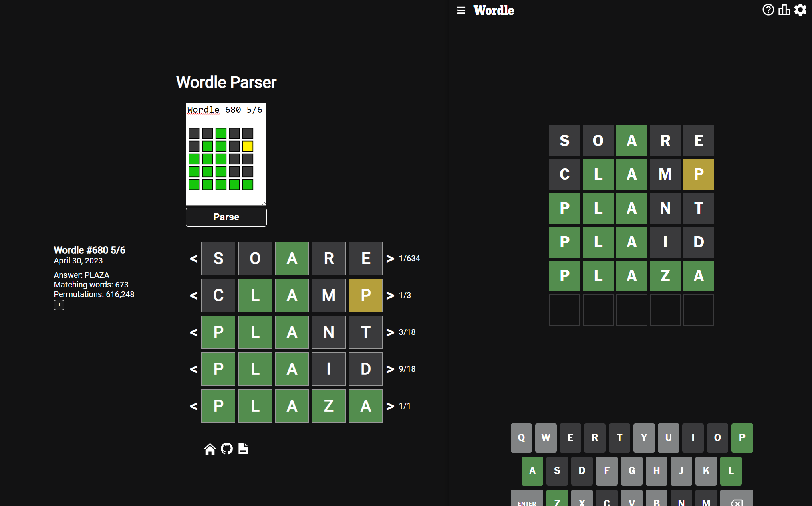812x506 pixels.
Task: Go to next word for PLANT row
Action: [390, 332]
